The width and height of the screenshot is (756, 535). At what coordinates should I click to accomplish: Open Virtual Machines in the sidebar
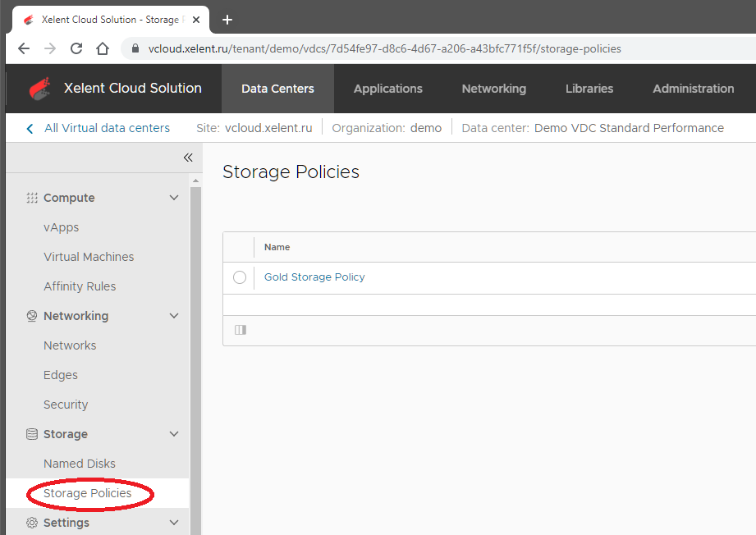click(89, 257)
